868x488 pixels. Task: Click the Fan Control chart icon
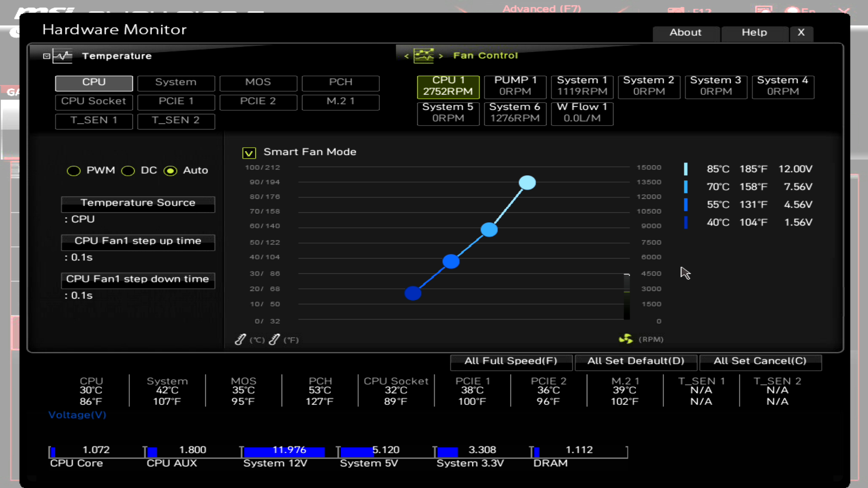[424, 56]
